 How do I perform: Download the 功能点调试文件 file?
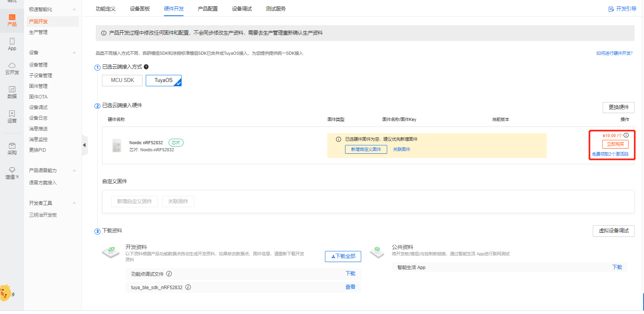[x=350, y=274]
